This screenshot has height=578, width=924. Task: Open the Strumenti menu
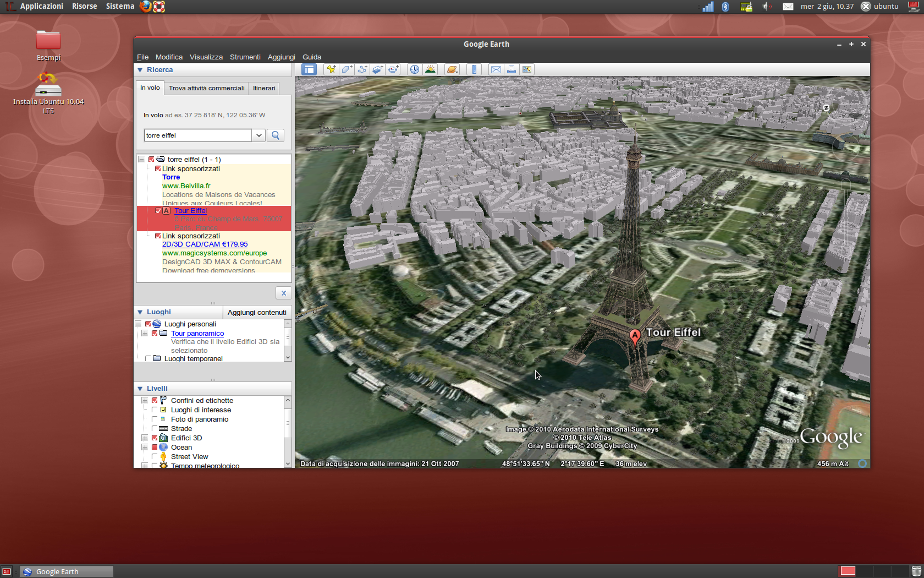click(x=245, y=57)
